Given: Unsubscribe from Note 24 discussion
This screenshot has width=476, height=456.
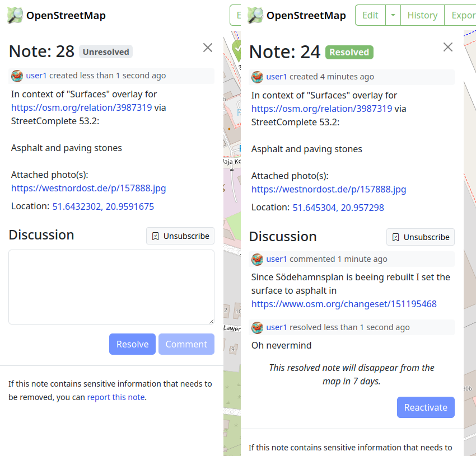Looking at the screenshot, I should [420, 237].
